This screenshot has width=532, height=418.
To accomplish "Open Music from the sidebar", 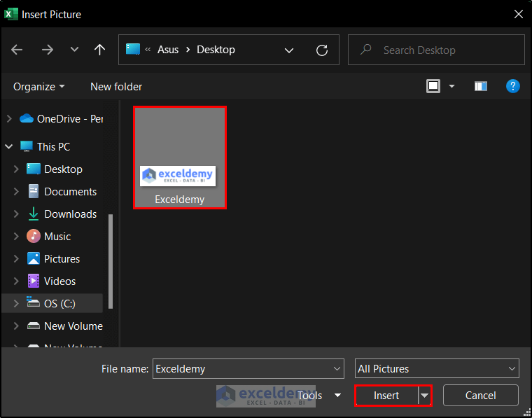I will 48,236.
